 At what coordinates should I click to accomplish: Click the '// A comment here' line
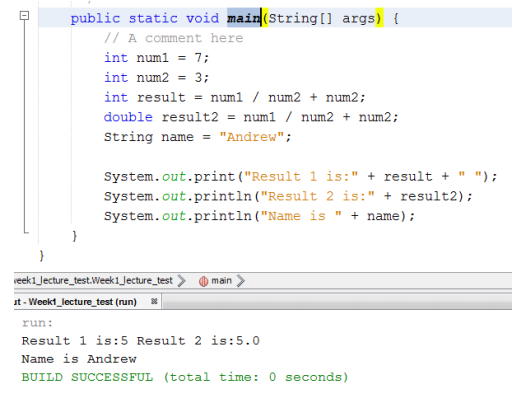[174, 38]
